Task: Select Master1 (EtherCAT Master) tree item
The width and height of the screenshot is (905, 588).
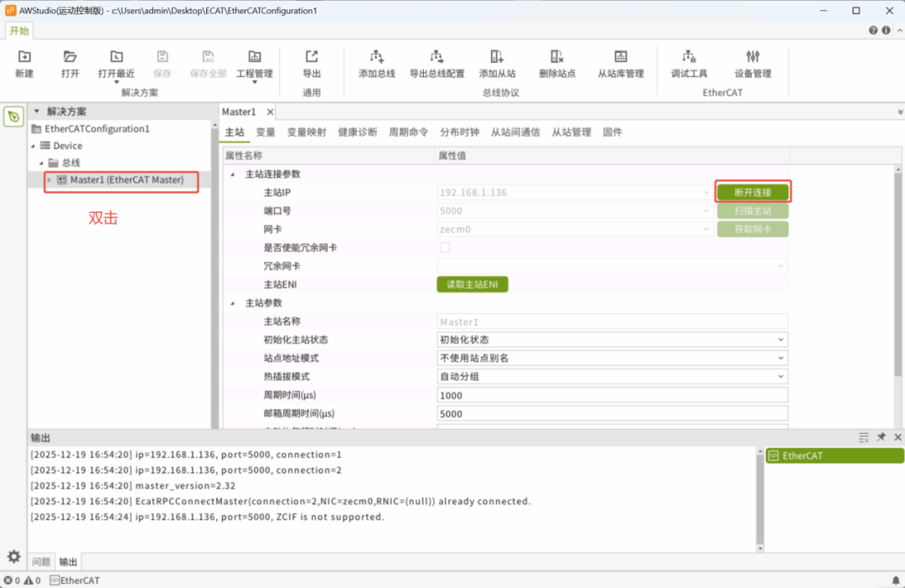Action: (x=127, y=180)
